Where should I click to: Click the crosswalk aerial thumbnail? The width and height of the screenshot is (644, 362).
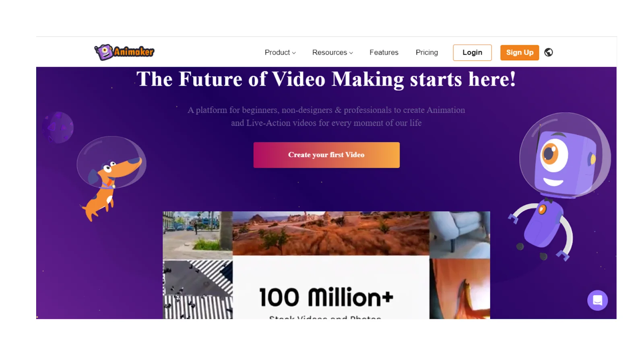[198, 289]
